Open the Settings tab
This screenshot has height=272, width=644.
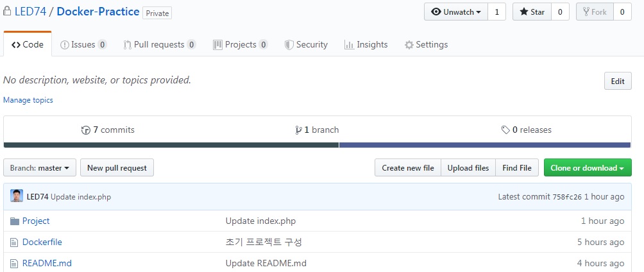[426, 44]
